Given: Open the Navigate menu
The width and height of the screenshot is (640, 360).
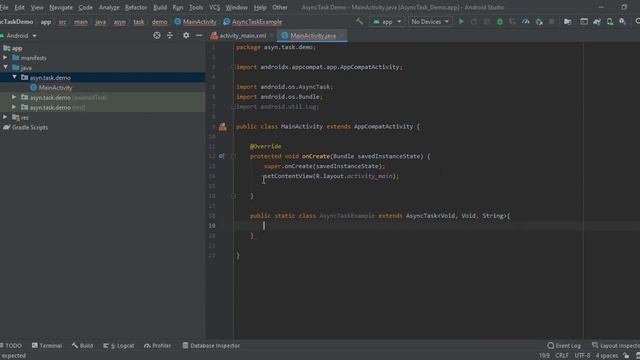Looking at the screenshot, I should coord(61,7).
